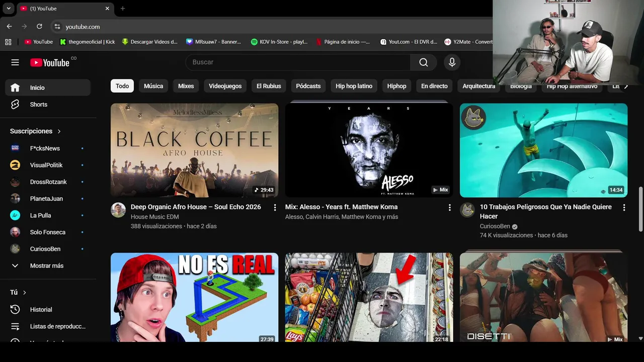Open options menu for Deep Organic Afro House video
The image size is (644, 362).
pyautogui.click(x=275, y=207)
